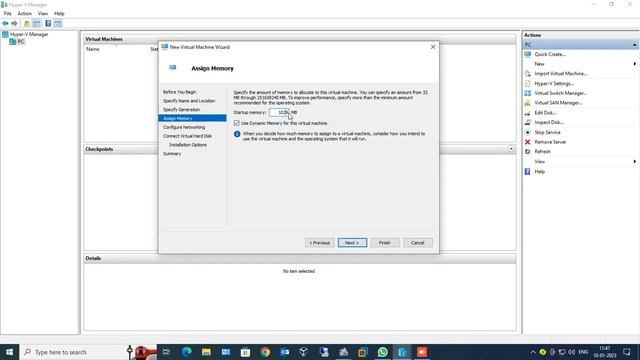Expand the New submenu arrow in Actions
This screenshot has width=640, height=360.
click(635, 64)
